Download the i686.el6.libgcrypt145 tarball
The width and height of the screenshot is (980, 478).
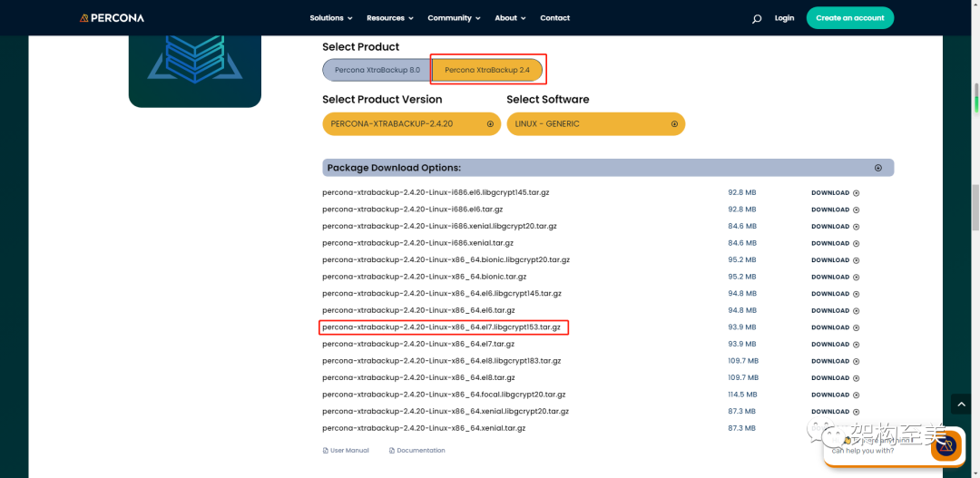coord(835,193)
